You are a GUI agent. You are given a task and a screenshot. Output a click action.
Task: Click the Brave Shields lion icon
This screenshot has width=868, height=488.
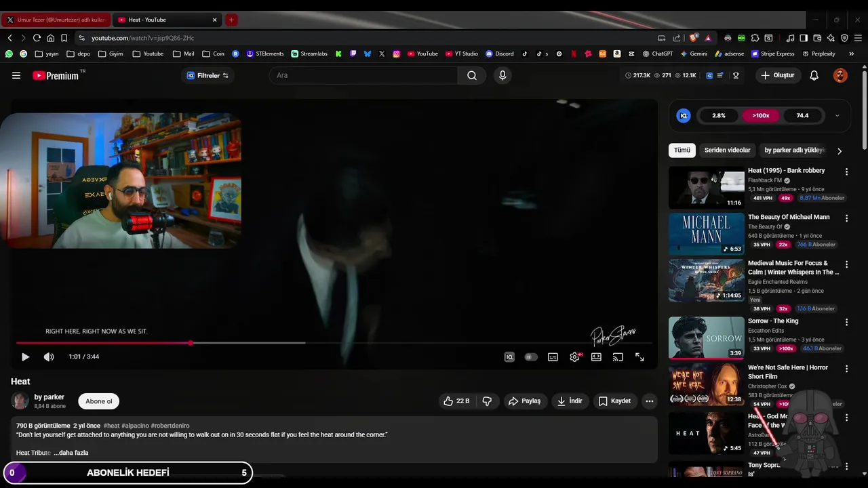[x=693, y=38]
